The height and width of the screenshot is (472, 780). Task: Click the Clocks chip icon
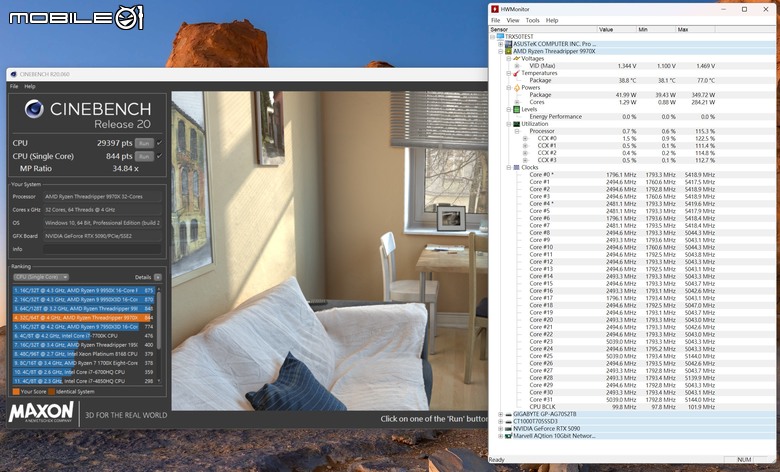(x=516, y=168)
